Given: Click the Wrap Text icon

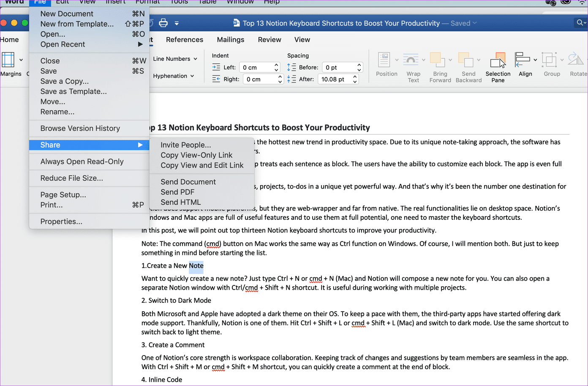Looking at the screenshot, I should [411, 60].
